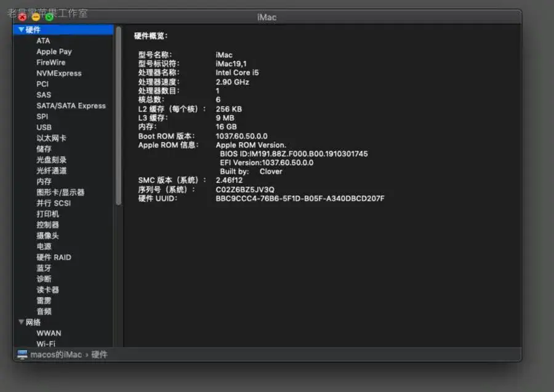Image resolution: width=554 pixels, height=392 pixels.
Task: Open 打印机 section
Action: pos(47,214)
